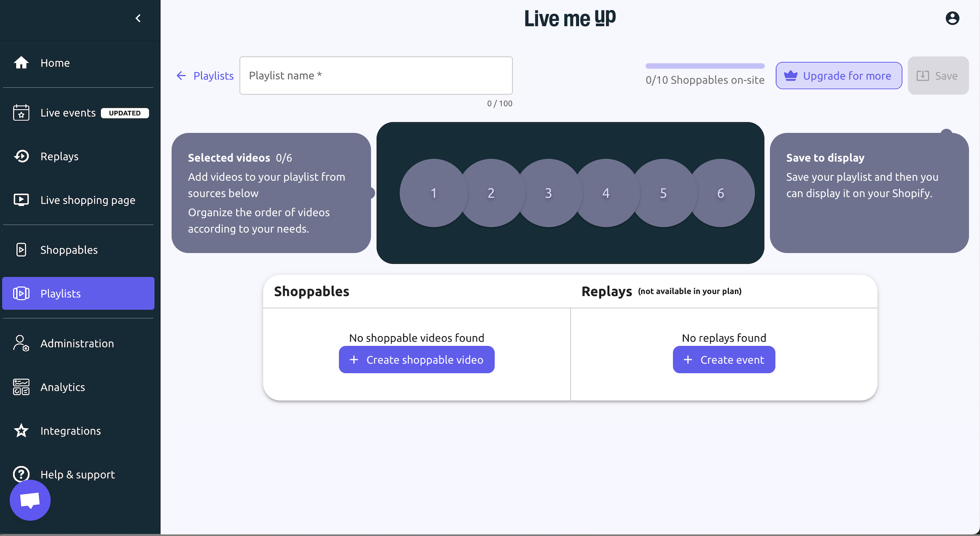Select the Playlists sidebar menu item
This screenshot has width=980, height=536.
coord(78,293)
